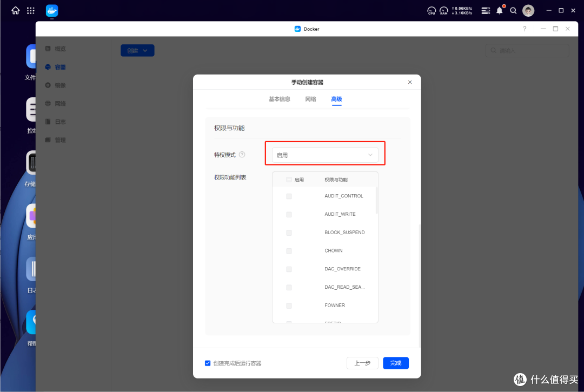584x392 pixels.
Task: Switch to the 基本信息 tab
Action: tap(280, 99)
